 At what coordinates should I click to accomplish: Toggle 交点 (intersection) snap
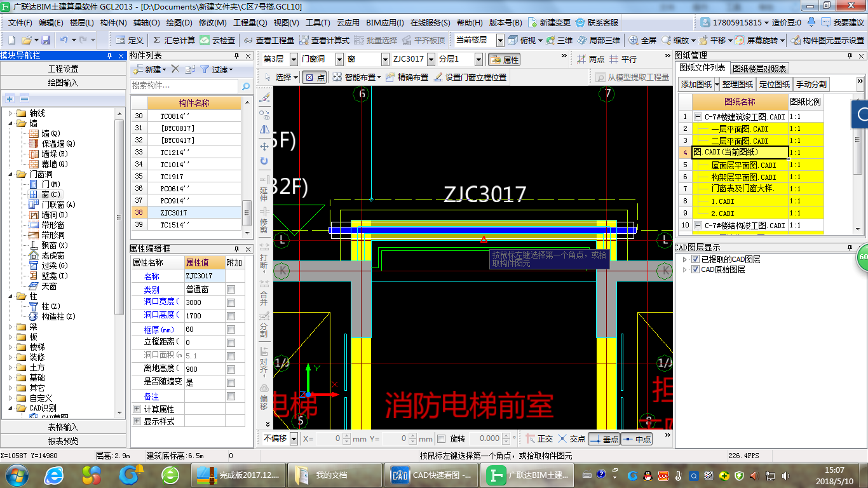coord(571,438)
